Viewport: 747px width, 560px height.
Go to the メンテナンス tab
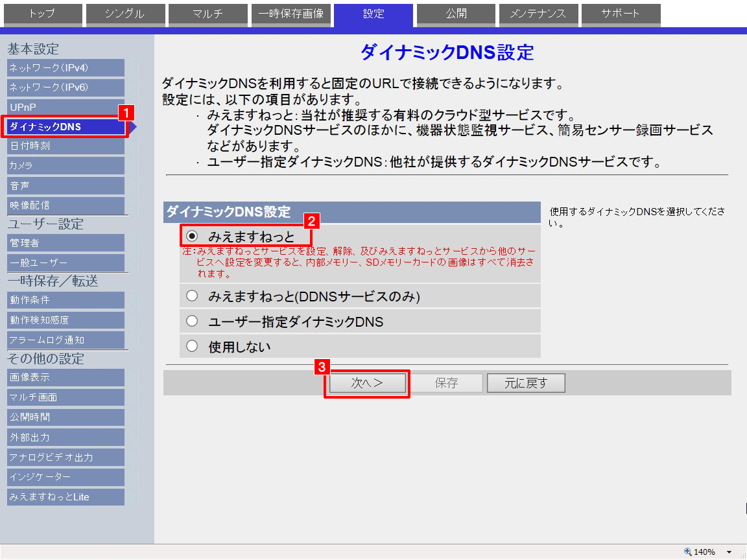tap(538, 14)
